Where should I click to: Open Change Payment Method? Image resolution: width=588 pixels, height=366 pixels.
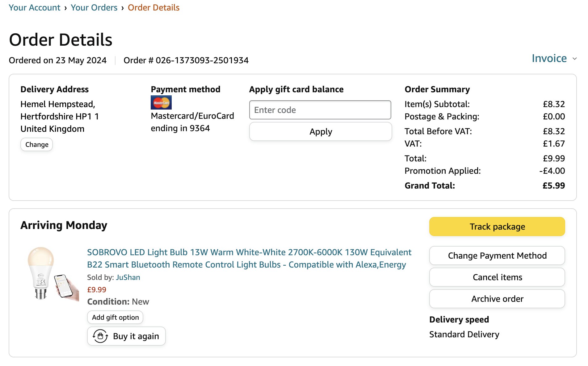point(497,256)
